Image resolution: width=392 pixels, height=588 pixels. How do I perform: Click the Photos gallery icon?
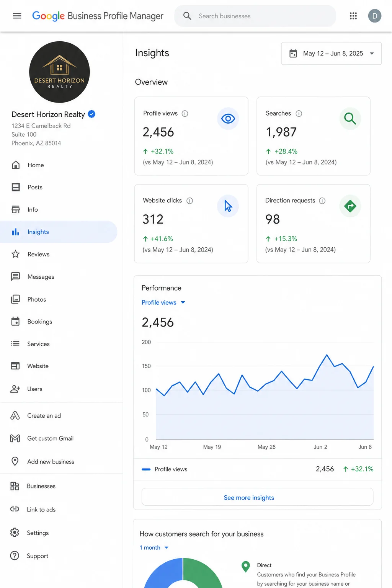[x=16, y=299]
